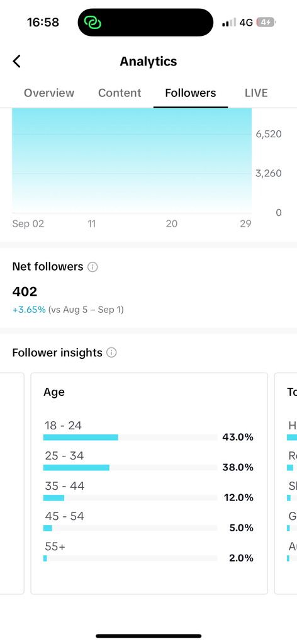This screenshot has height=644, width=297.
Task: Tap the green link icon in Dynamic Island
Action: 93,22
